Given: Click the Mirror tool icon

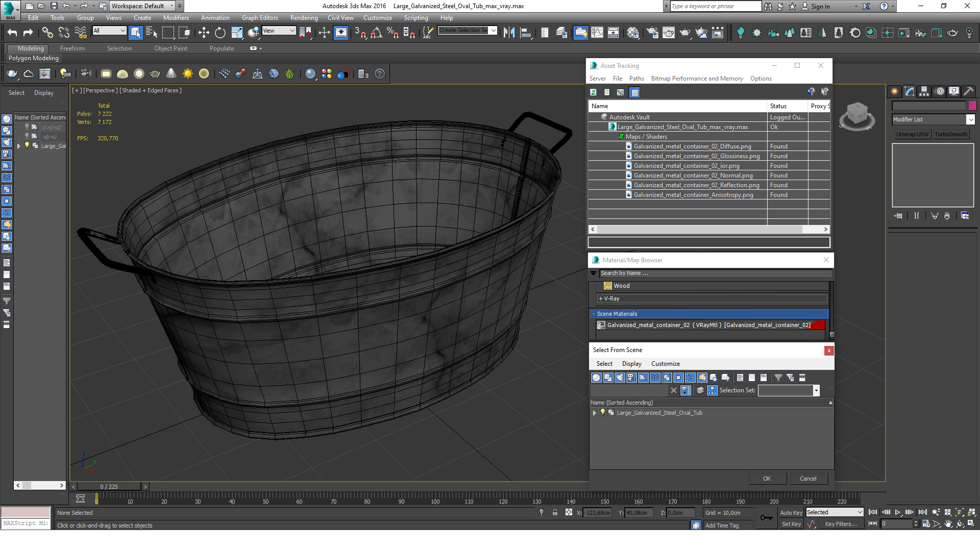Looking at the screenshot, I should click(x=509, y=33).
